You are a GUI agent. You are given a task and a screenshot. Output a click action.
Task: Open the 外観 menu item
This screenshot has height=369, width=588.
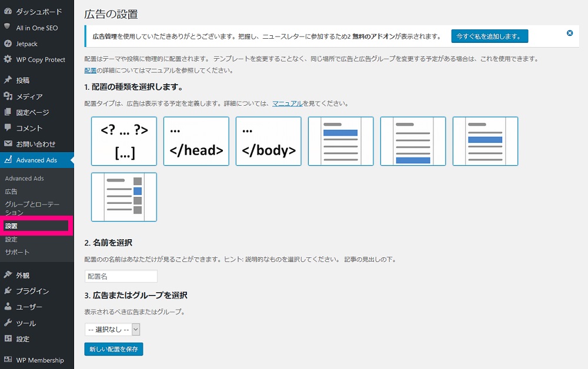(x=22, y=275)
